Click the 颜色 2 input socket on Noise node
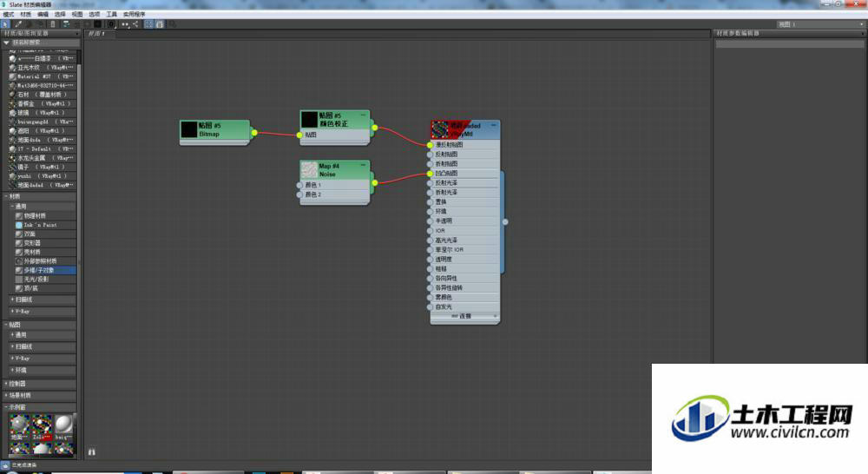 pyautogui.click(x=299, y=195)
